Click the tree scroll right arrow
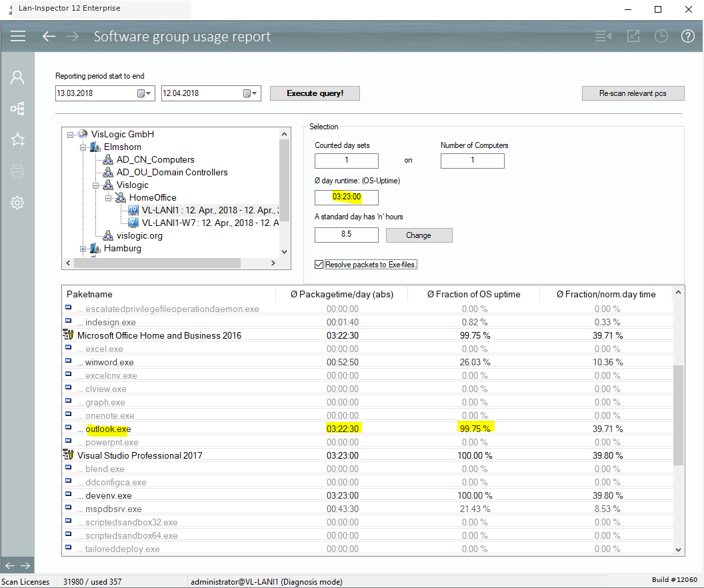This screenshot has height=588, width=704. tap(273, 263)
